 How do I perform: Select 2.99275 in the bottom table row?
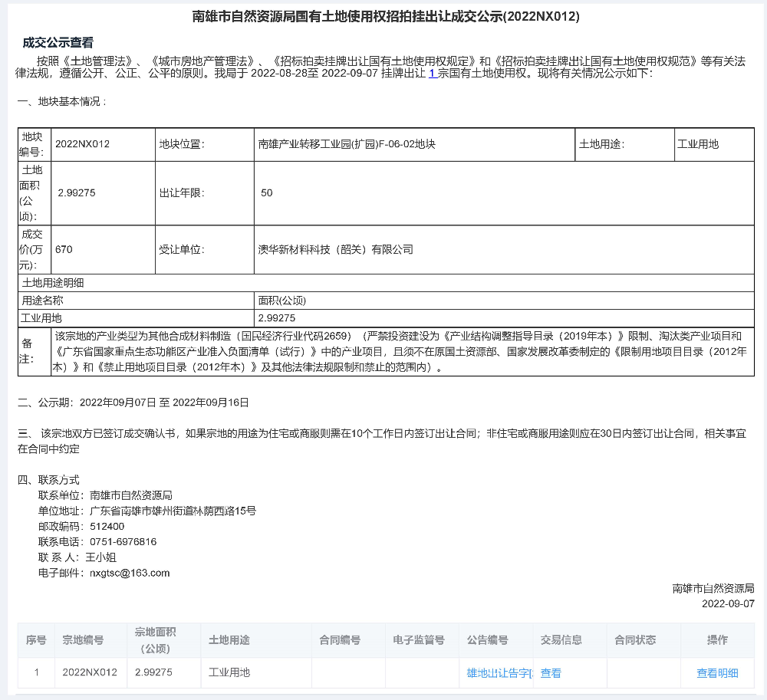coord(153,672)
